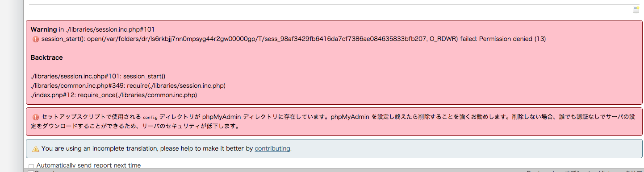Click the session.inc.php#101 backtrace line
This screenshot has height=172, width=644.
click(x=98, y=76)
